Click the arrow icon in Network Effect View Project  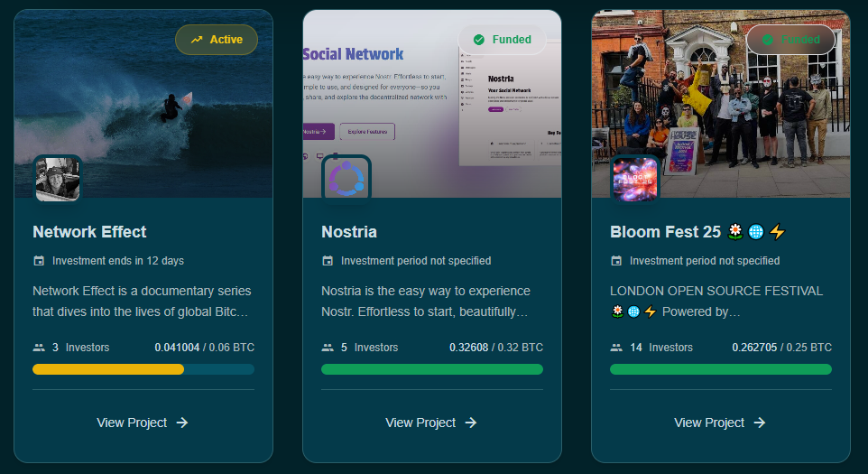[x=182, y=423]
